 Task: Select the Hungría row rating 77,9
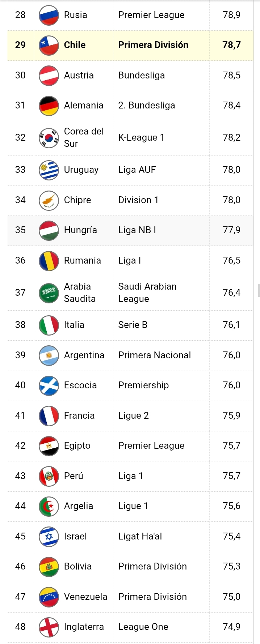(231, 230)
